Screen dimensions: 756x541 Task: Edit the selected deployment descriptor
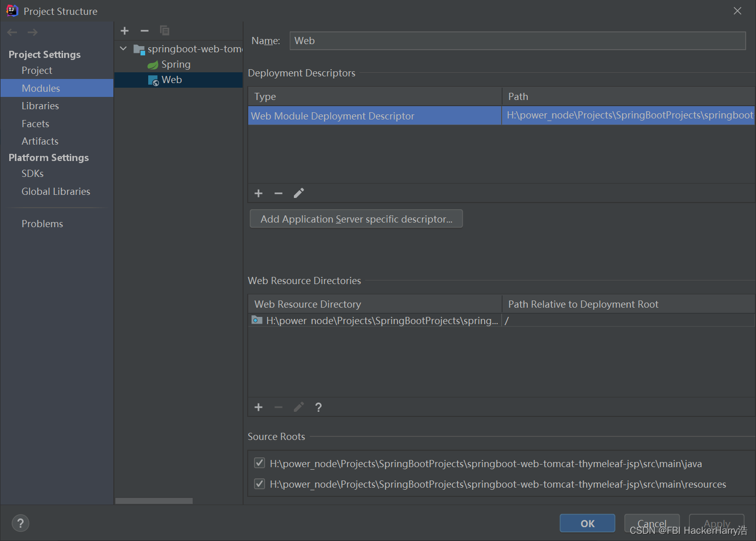coord(299,193)
